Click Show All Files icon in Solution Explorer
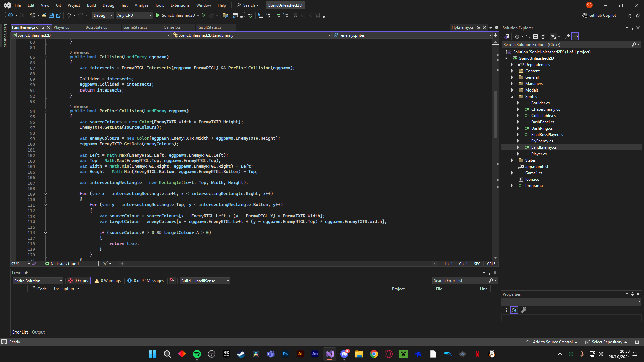 pos(543,36)
